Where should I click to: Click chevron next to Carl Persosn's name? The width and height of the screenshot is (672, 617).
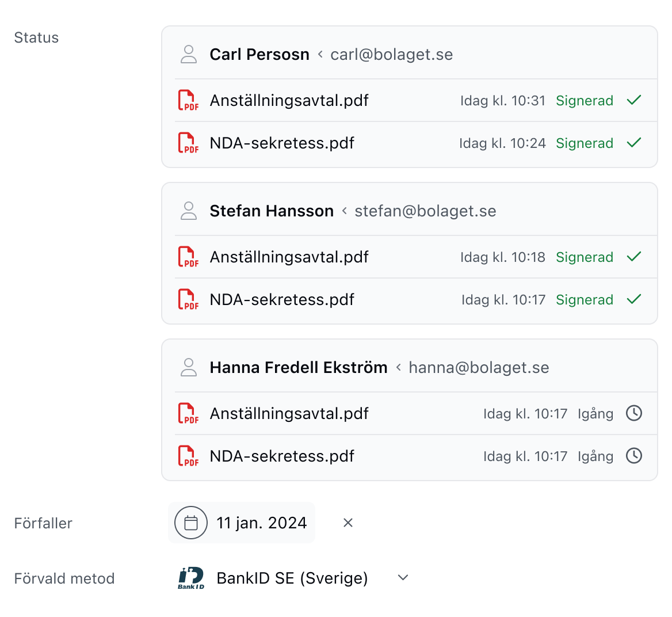(320, 55)
